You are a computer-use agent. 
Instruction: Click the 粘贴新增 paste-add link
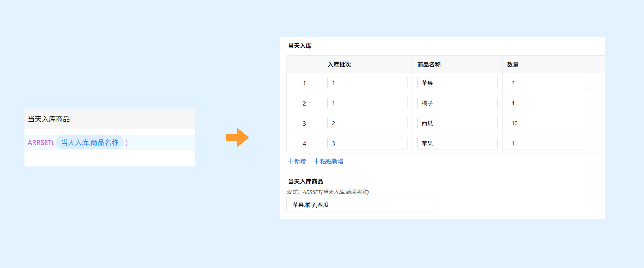point(329,161)
